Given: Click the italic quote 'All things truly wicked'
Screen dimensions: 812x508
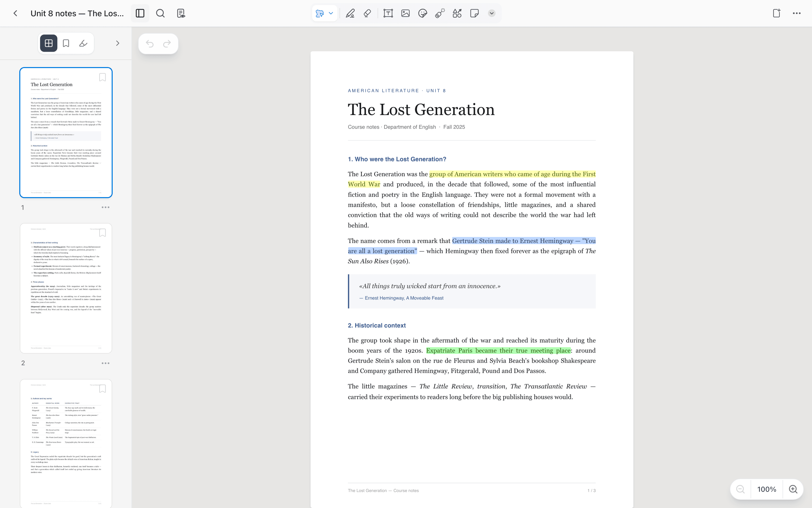Looking at the screenshot, I should (x=430, y=286).
